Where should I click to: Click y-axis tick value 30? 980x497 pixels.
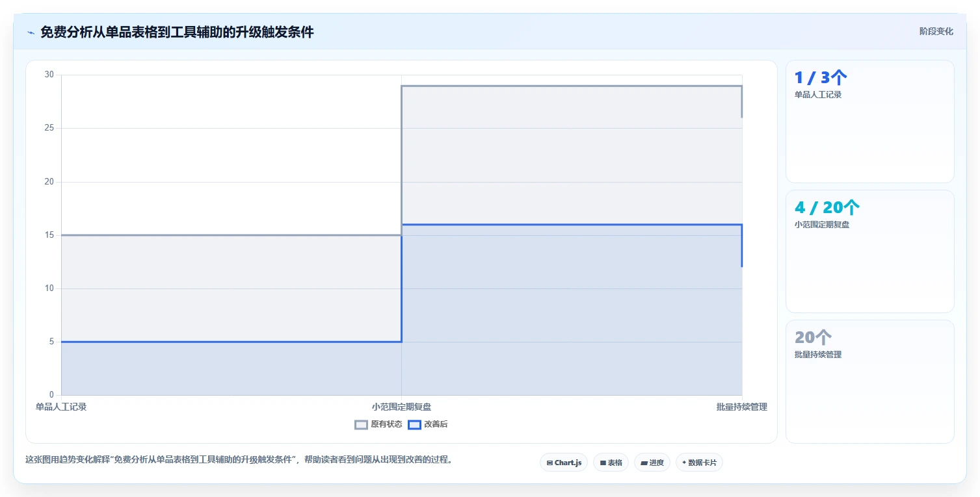(49, 75)
